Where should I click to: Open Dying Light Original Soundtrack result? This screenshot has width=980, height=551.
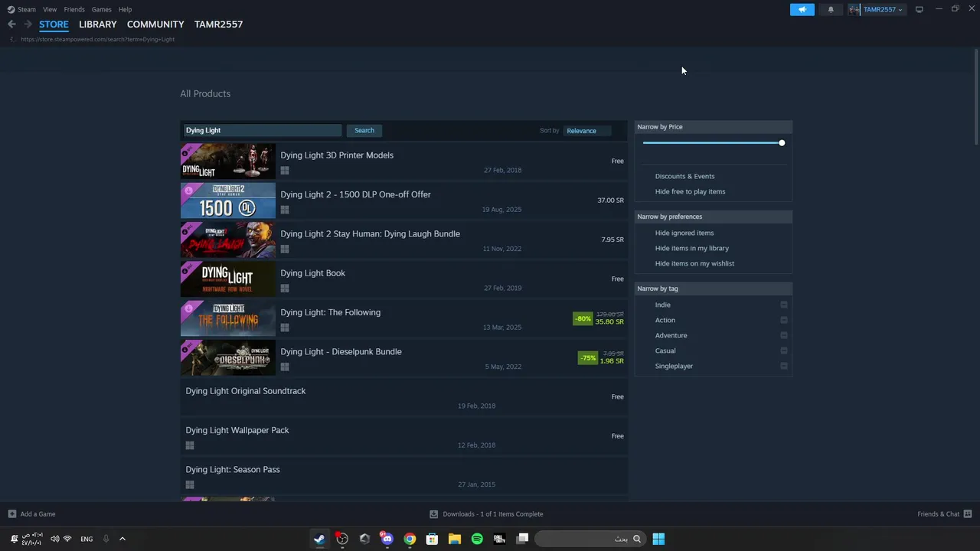(404, 397)
